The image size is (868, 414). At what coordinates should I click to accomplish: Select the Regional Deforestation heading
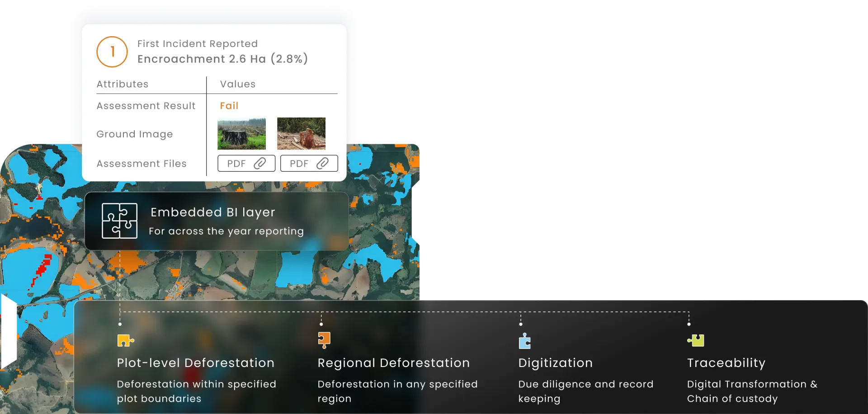click(394, 363)
